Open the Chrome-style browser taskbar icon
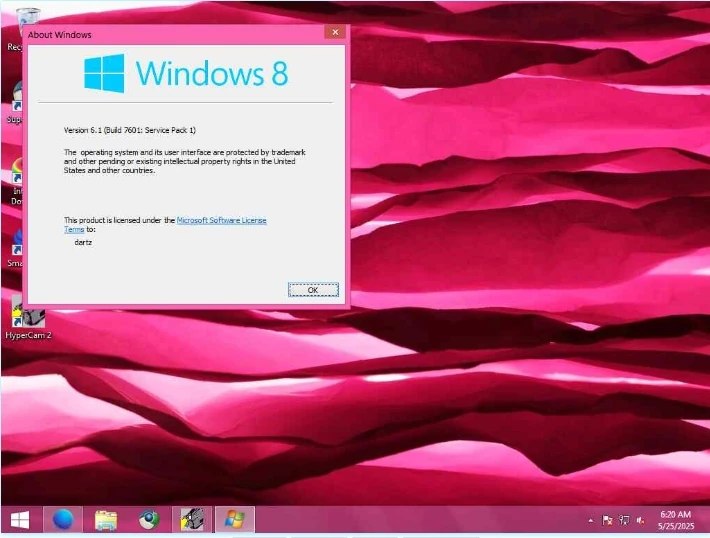Viewport: 710px width, 538px height. tap(149, 520)
